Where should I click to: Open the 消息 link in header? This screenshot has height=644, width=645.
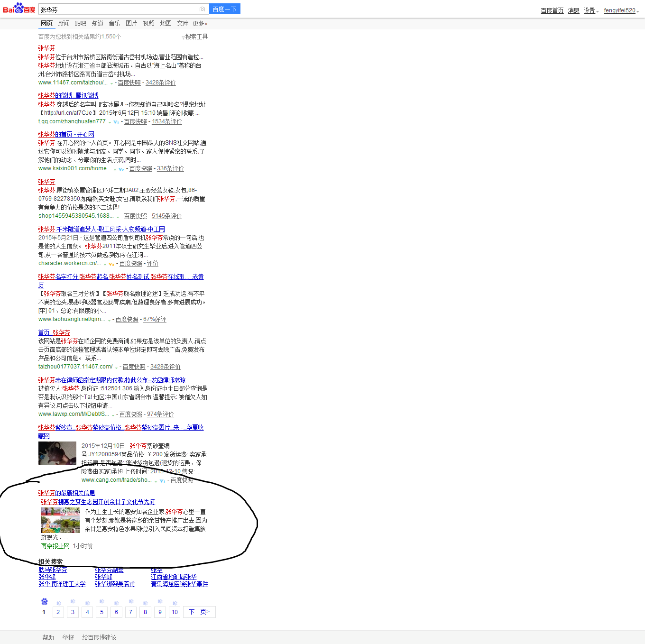coord(574,10)
